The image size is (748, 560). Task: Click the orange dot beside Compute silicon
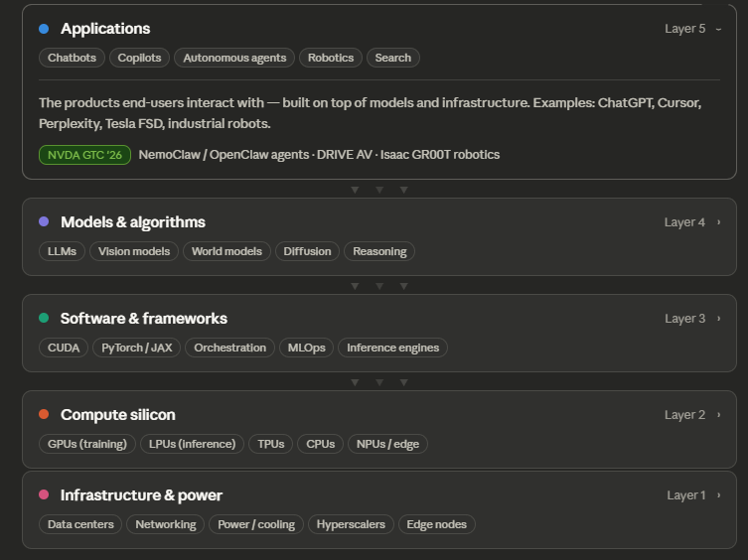coord(44,414)
